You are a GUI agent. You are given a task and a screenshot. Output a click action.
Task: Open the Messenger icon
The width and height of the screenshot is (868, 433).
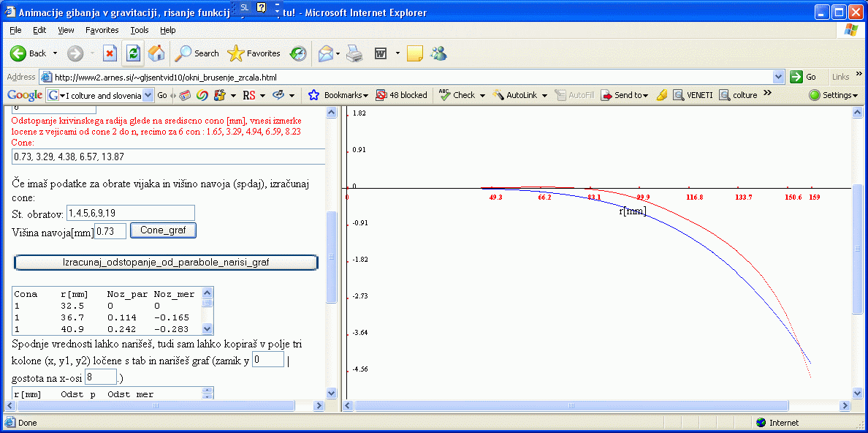tap(438, 53)
